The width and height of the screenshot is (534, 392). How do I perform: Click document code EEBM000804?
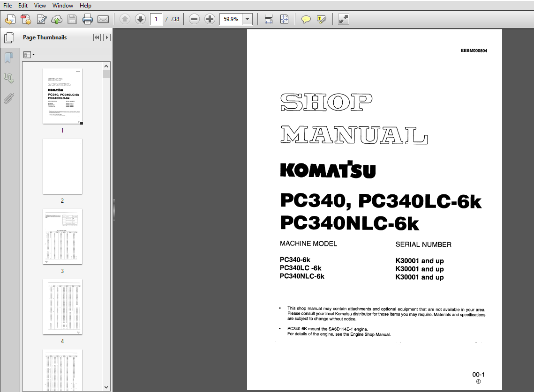(x=474, y=51)
